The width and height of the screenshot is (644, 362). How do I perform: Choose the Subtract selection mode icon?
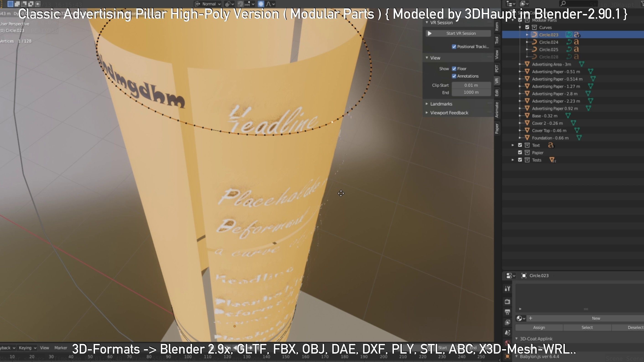coord(24,4)
